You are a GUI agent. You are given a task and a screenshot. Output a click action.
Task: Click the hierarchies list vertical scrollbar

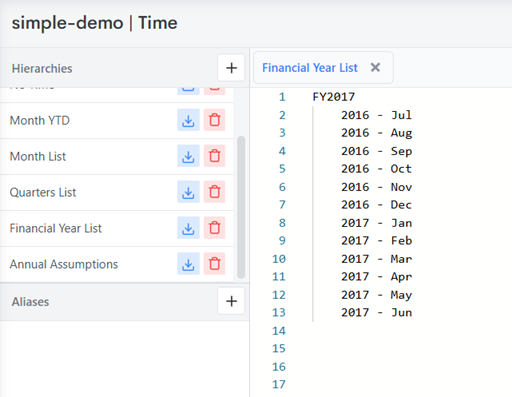point(241,207)
